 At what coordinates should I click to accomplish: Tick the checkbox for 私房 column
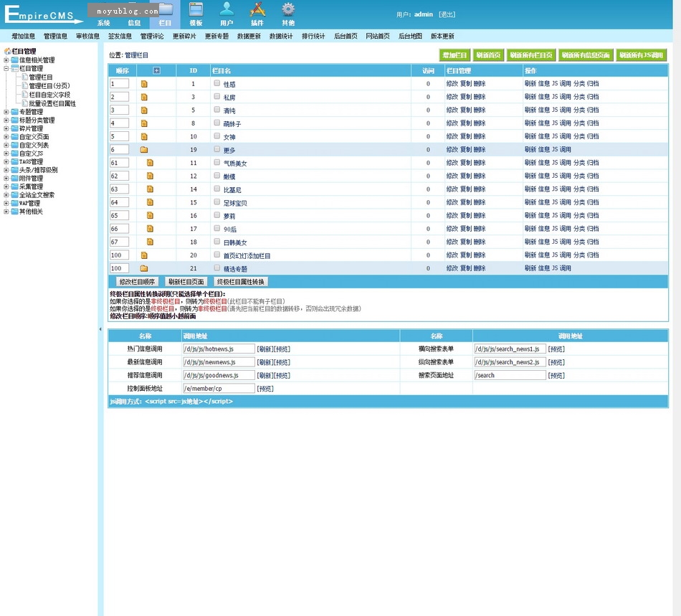pos(217,96)
